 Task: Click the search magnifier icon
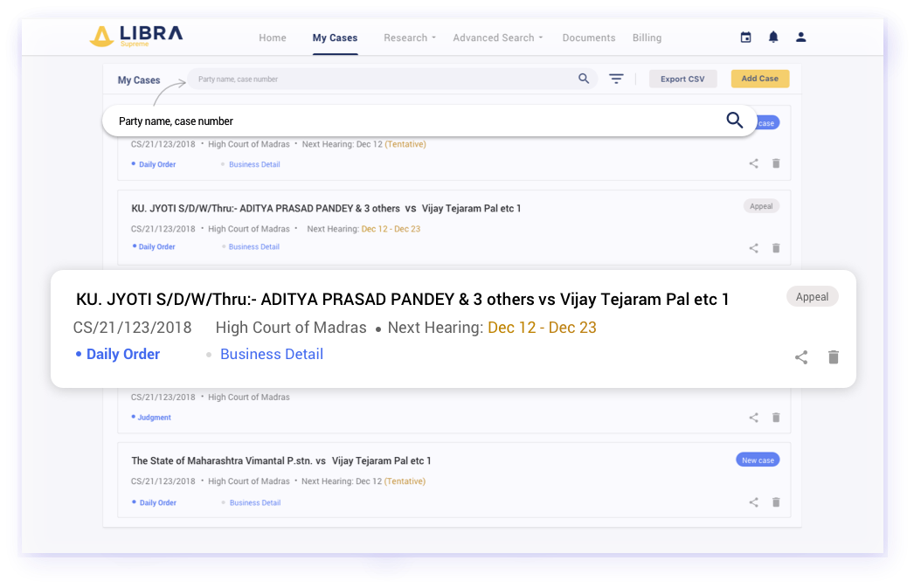(584, 78)
